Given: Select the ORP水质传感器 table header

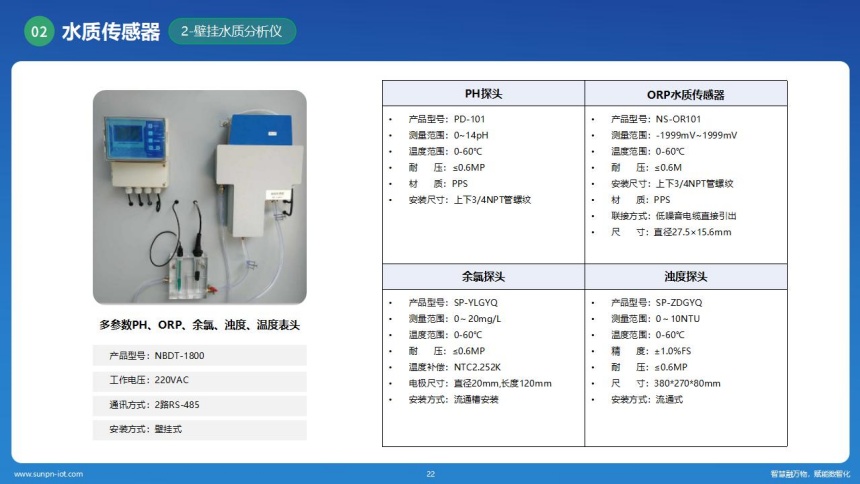Looking at the screenshot, I should tap(686, 94).
